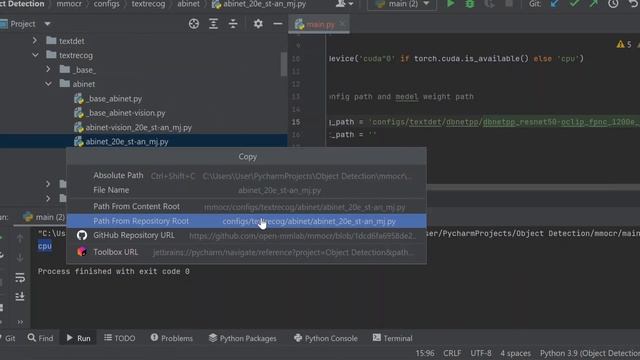Click the cpu output in the console

(45, 246)
